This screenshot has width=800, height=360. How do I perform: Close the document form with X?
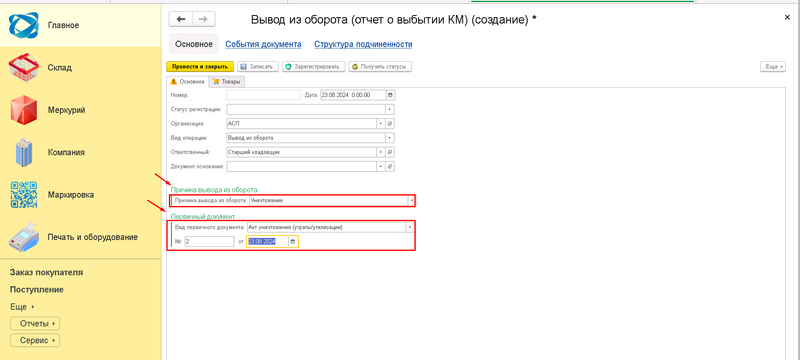coord(787,17)
